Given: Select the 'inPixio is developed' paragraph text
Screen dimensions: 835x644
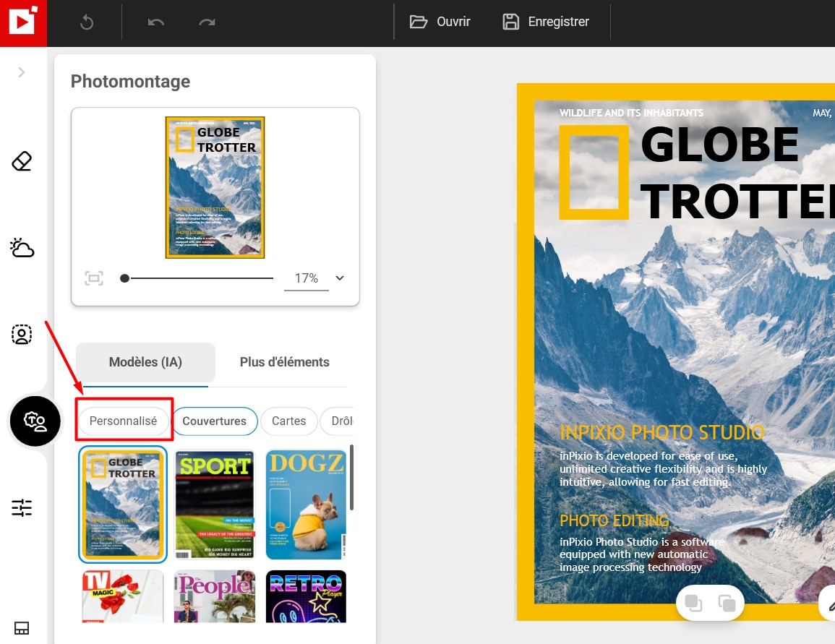Looking at the screenshot, I should tap(664, 469).
